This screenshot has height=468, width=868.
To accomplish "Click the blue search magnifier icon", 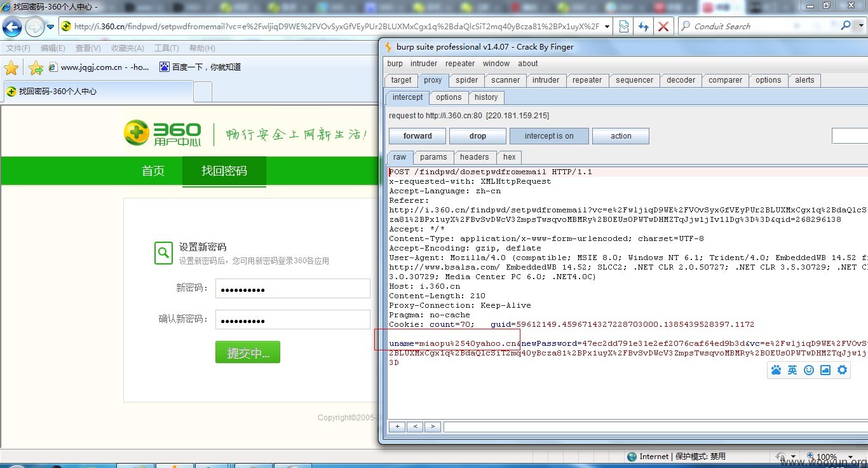I will coord(845,26).
